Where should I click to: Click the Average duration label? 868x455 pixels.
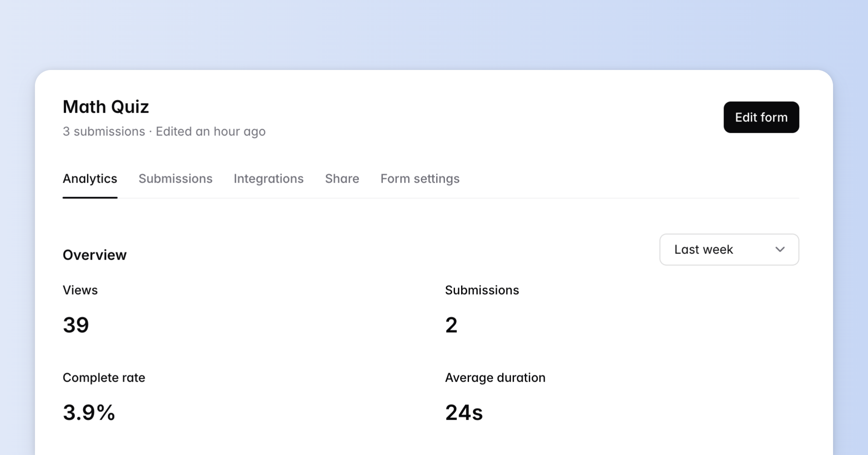tap(495, 377)
